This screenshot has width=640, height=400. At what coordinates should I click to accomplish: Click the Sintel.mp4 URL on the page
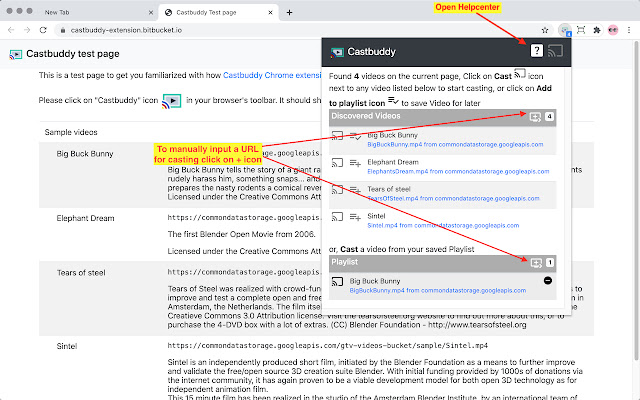327,346
